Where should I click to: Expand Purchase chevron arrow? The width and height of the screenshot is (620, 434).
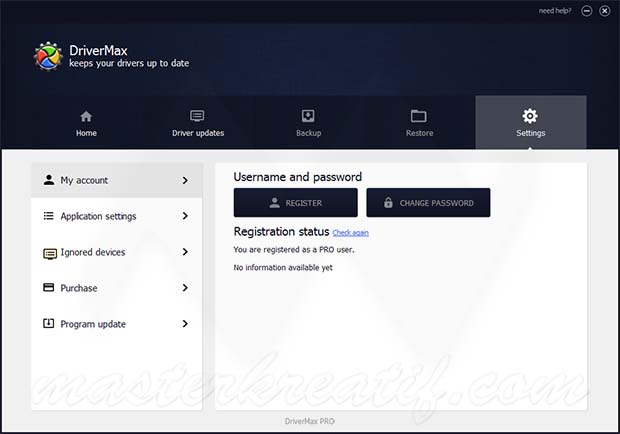click(x=185, y=288)
